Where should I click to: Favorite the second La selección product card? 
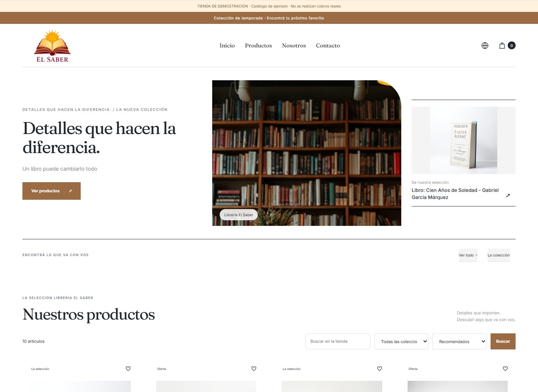click(380, 368)
